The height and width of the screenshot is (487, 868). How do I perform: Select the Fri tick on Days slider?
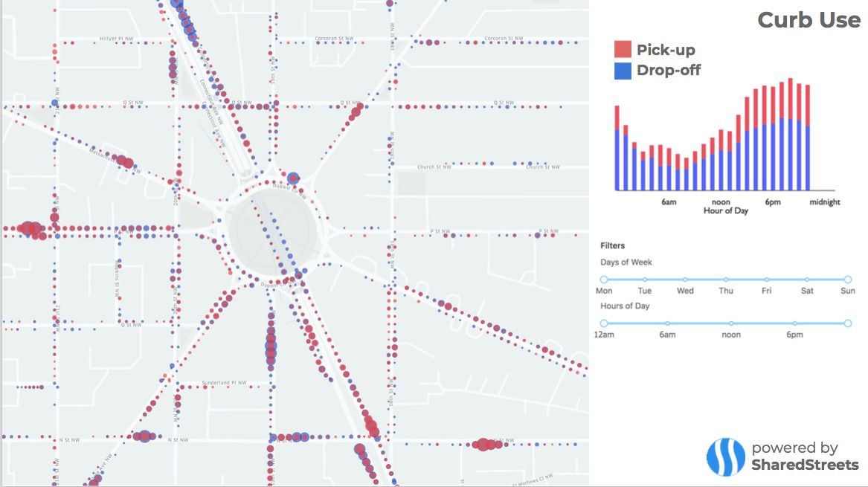(x=767, y=280)
